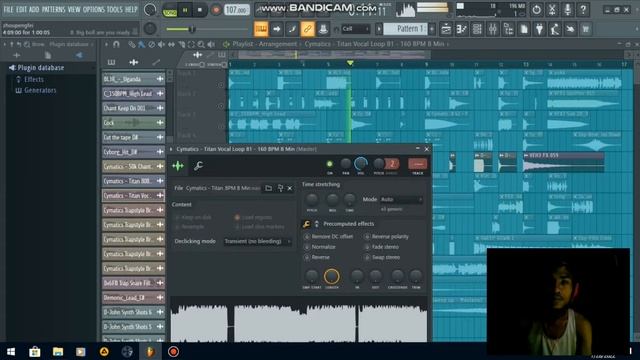Click the tempo tapper icon
The image size is (640, 360).
pyautogui.click(x=555, y=29)
